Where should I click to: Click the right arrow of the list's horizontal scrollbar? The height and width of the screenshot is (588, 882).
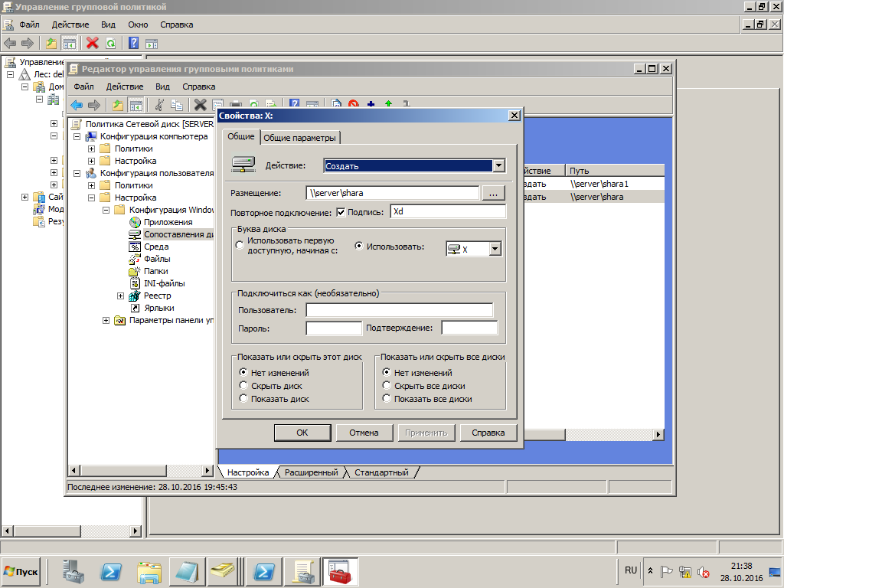click(x=658, y=434)
